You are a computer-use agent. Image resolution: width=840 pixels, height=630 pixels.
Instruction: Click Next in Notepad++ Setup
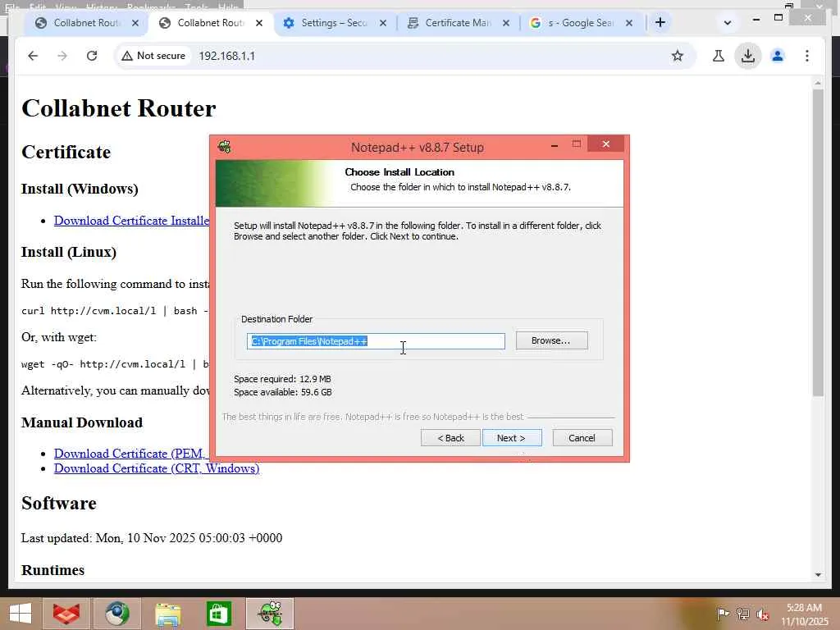(511, 438)
